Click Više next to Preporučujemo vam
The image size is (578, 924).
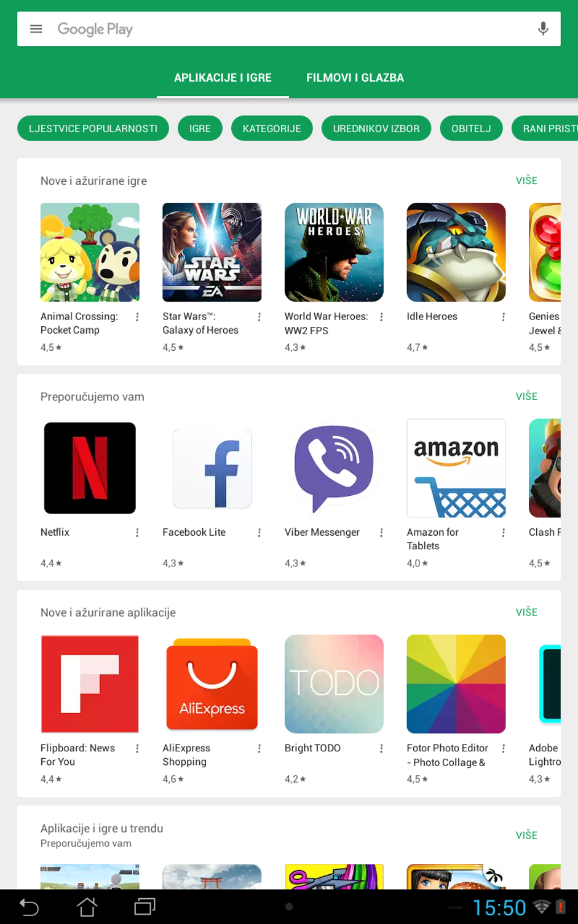point(526,396)
